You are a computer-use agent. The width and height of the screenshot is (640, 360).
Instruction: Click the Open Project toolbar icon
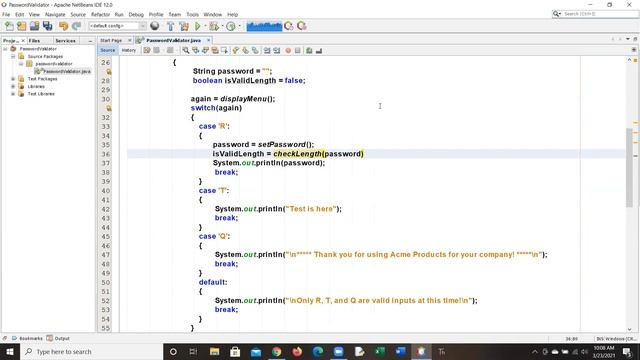point(34,26)
